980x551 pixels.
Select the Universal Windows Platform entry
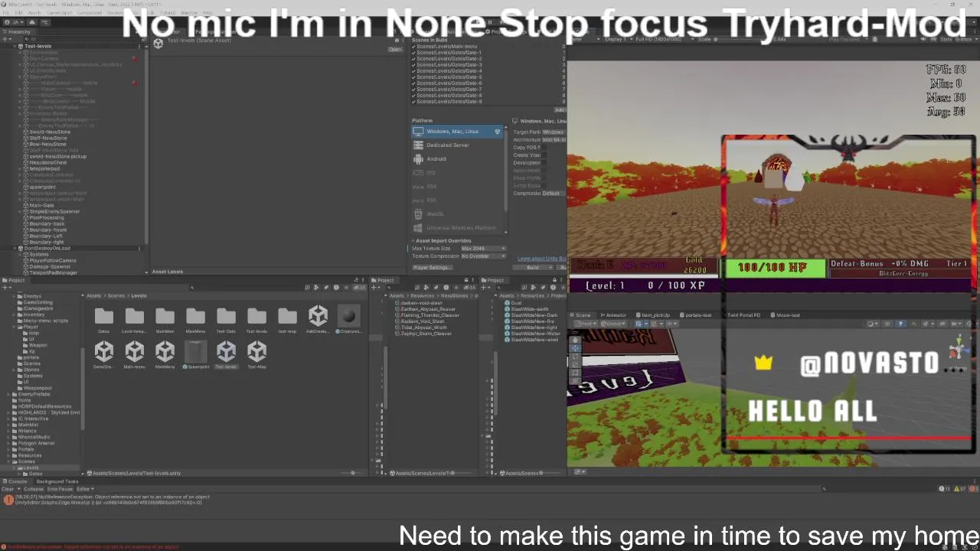[x=457, y=228]
